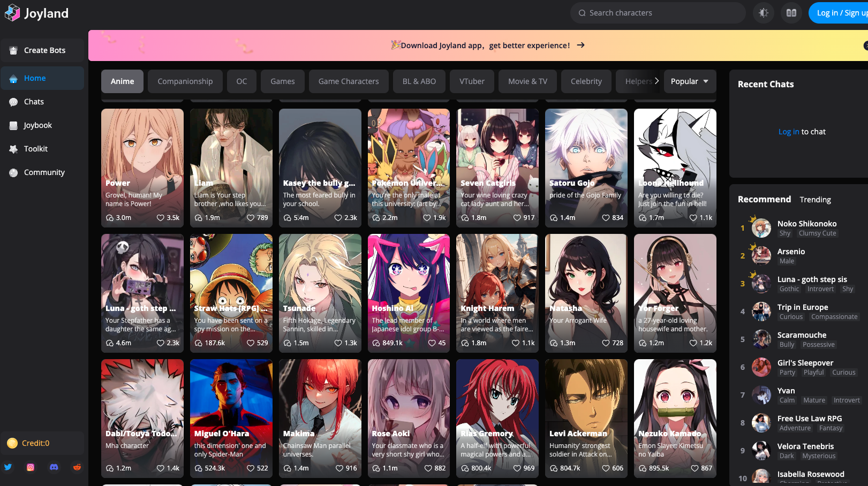Click the Toolkit puzzle icon

[x=13, y=149]
